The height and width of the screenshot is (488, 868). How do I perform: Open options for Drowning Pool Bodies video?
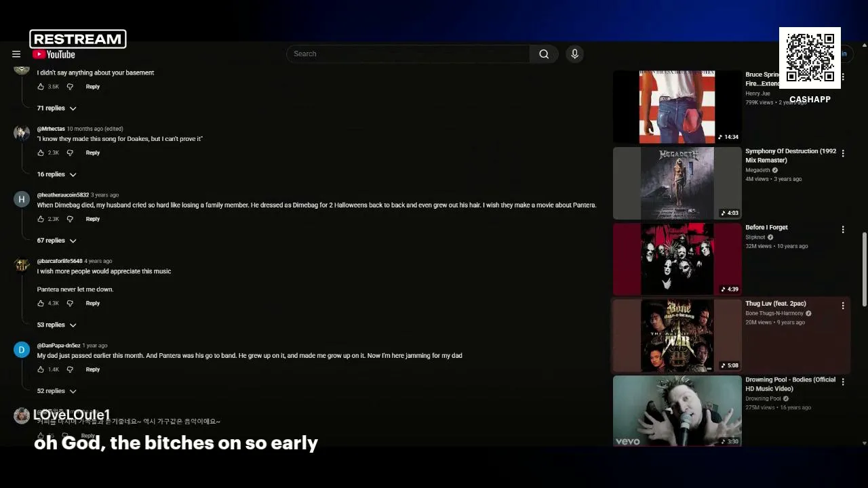(x=843, y=382)
